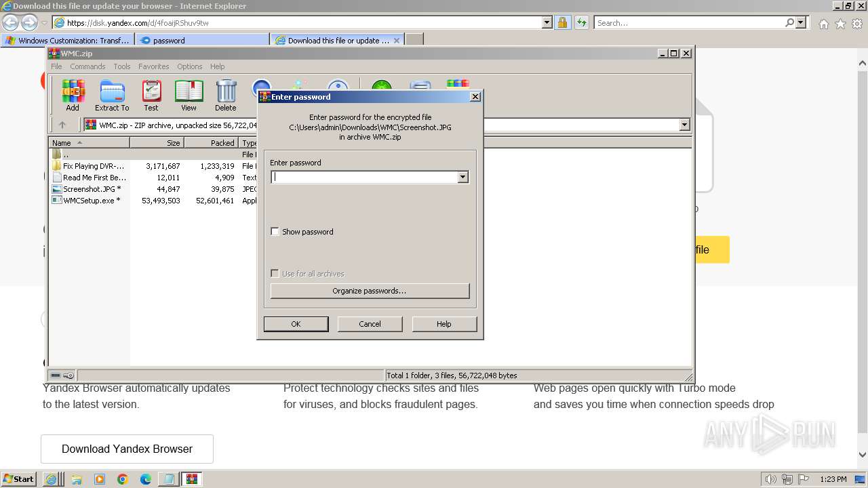Click Download Yandex Browser button
The width and height of the screenshot is (868, 488).
[127, 449]
